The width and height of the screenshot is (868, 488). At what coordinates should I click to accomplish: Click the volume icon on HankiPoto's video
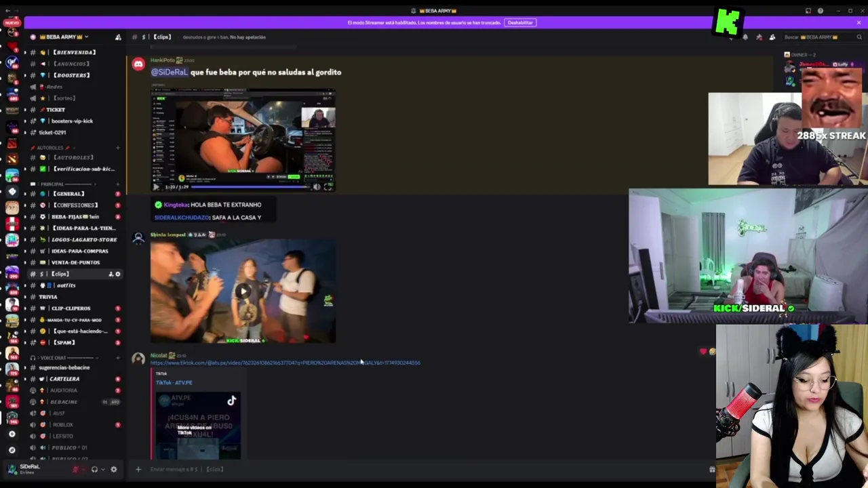coord(316,186)
